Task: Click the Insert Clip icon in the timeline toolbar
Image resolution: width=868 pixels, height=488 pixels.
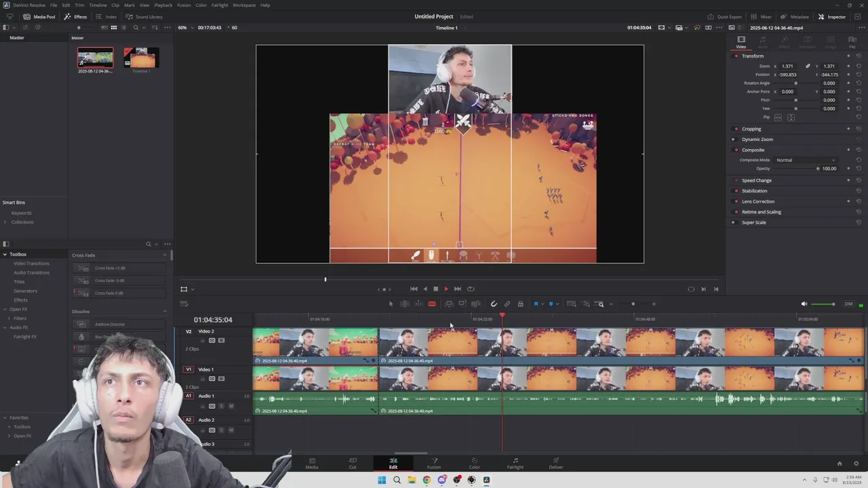Action: [449, 304]
